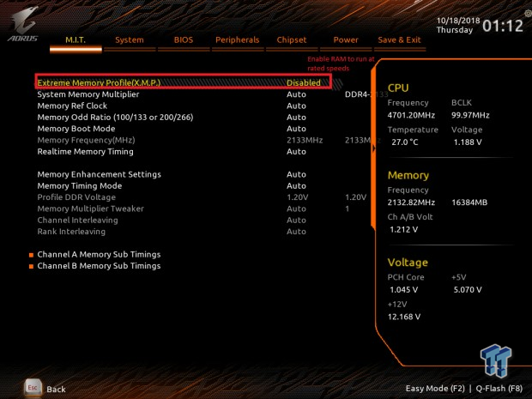Click BCLK 99.97MHz value
Image resolution: width=532 pixels, height=399 pixels.
point(470,115)
